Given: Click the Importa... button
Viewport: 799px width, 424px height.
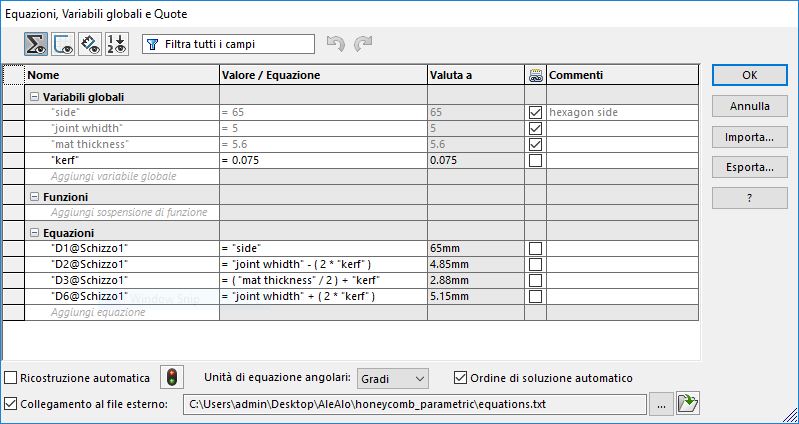Looking at the screenshot, I should click(750, 137).
